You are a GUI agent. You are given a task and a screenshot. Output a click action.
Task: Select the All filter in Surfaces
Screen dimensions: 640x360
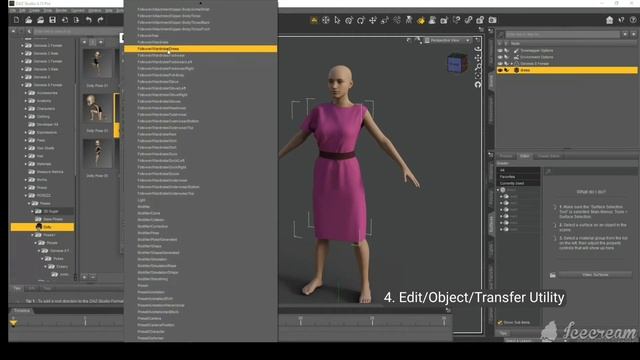(518, 170)
